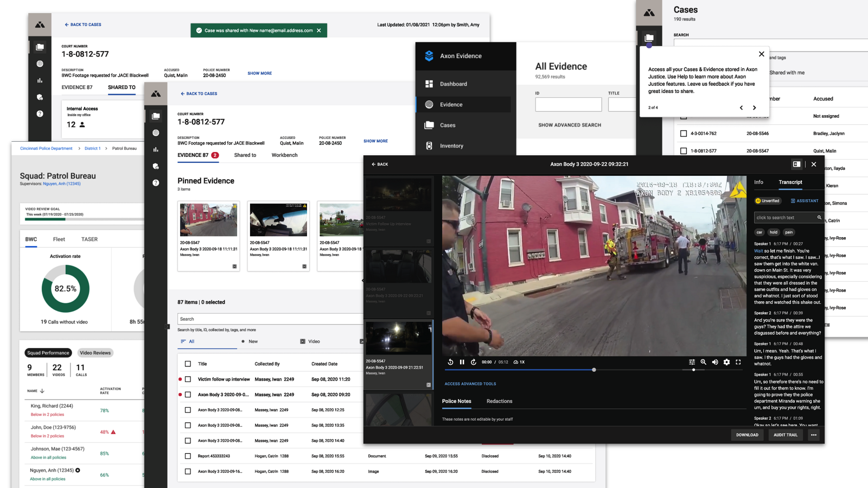Check the row collected Sep 08, 2020 12:25
The height and width of the screenshot is (488, 868).
(188, 410)
